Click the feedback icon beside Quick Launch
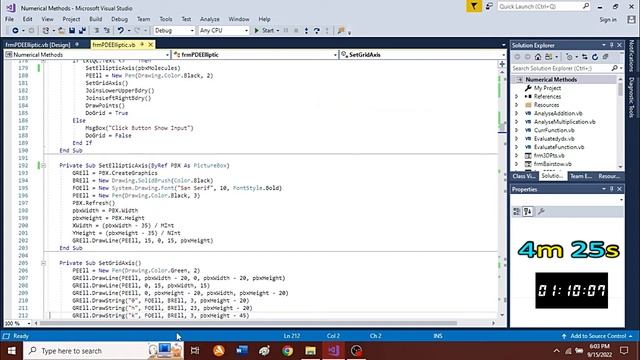Image resolution: width=640 pixels, height=360 pixels. point(489,6)
